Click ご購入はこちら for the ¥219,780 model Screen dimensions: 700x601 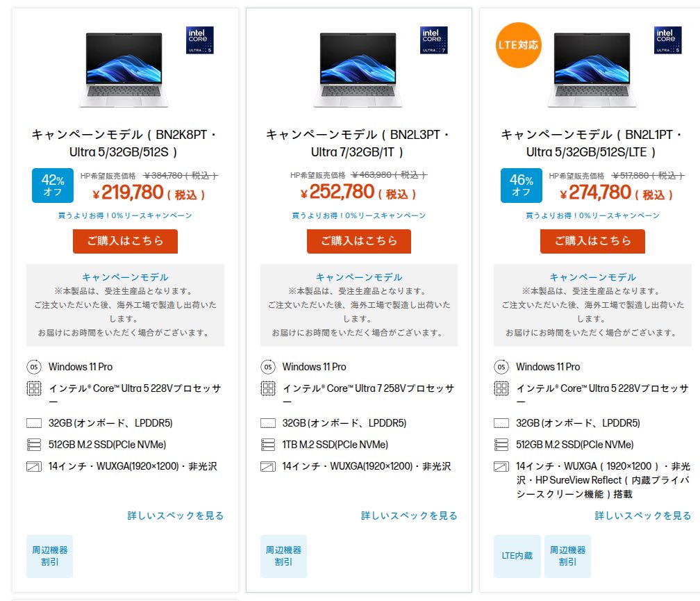[x=125, y=241]
